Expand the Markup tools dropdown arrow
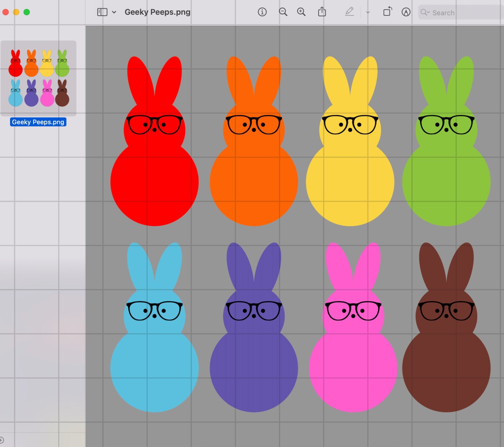 [368, 12]
